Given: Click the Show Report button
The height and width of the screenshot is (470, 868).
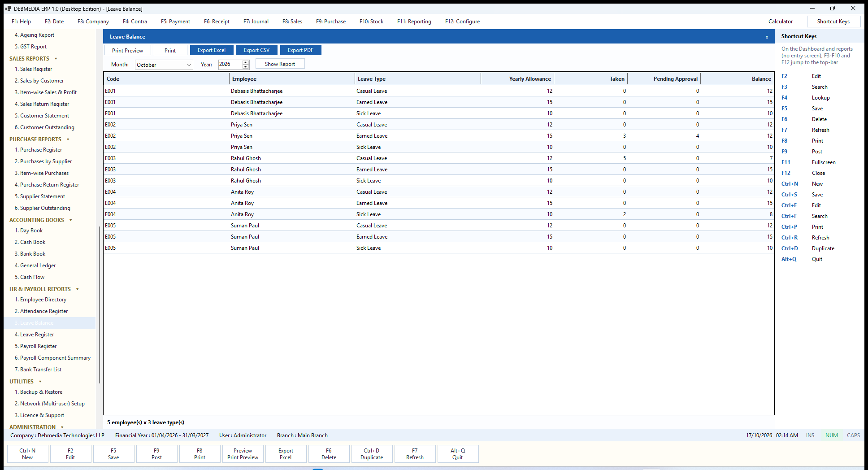Looking at the screenshot, I should point(280,64).
